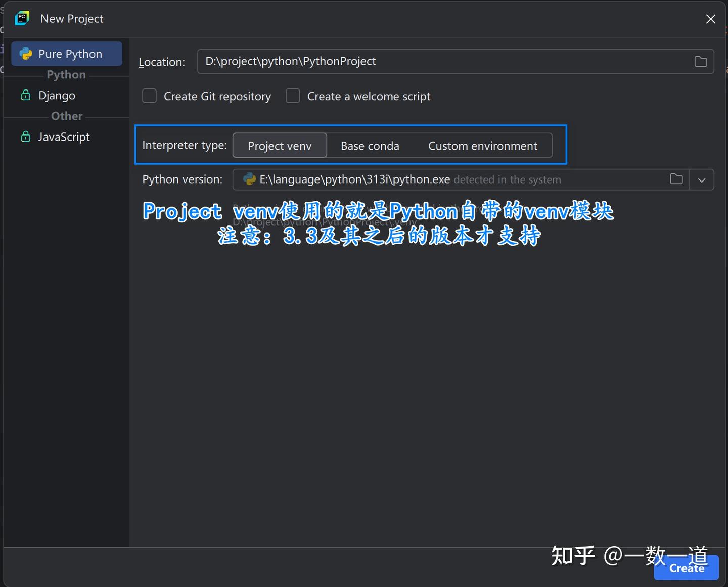The image size is (728, 587).
Task: Expand the Python version dropdown chevron
Action: (x=702, y=179)
